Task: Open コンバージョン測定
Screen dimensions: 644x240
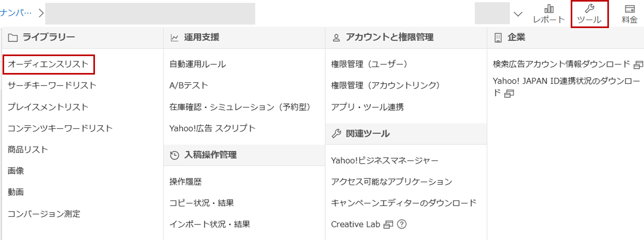Action: (44, 214)
